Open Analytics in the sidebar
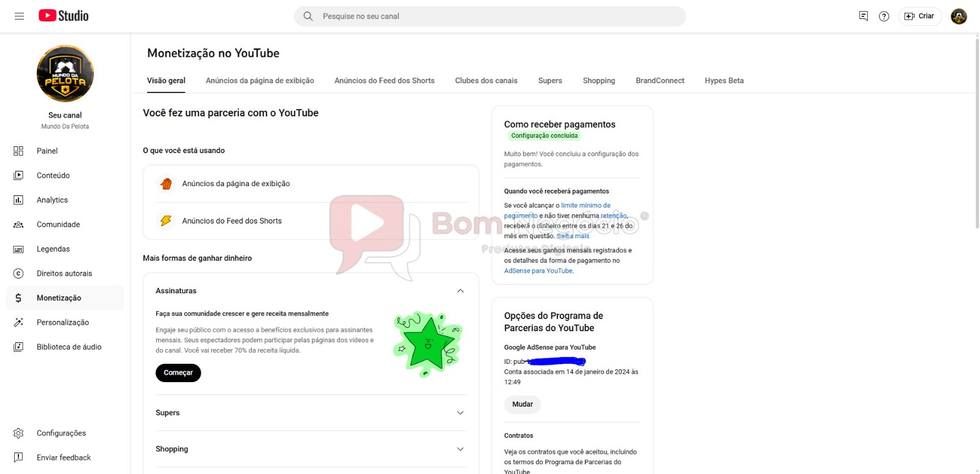This screenshot has height=474, width=980. [x=65, y=200]
